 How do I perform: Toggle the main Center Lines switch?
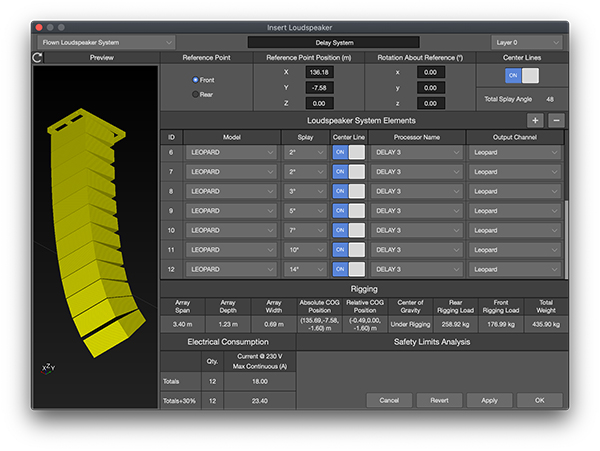coord(522,75)
